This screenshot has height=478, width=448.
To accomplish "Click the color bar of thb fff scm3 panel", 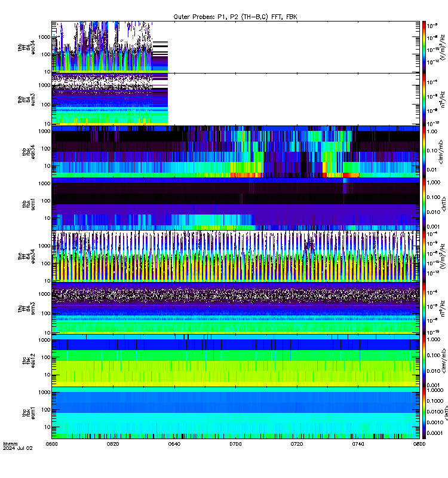I will tap(424, 99).
